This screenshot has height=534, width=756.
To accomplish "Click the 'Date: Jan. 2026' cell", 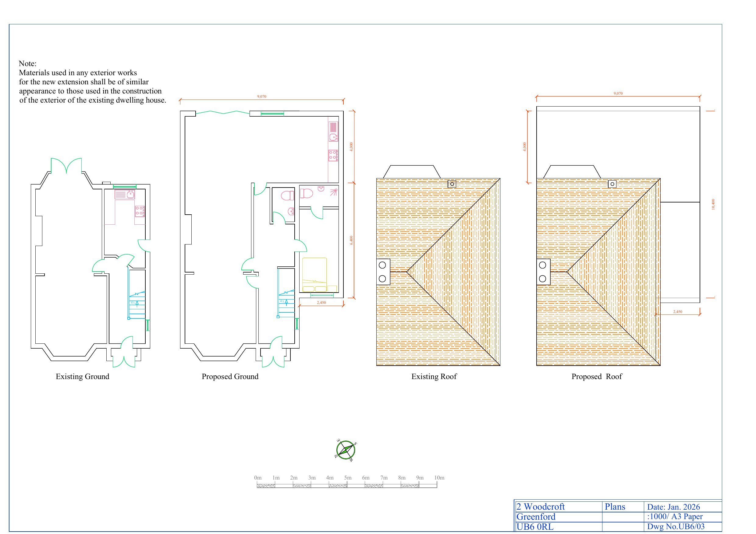I will point(673,507).
